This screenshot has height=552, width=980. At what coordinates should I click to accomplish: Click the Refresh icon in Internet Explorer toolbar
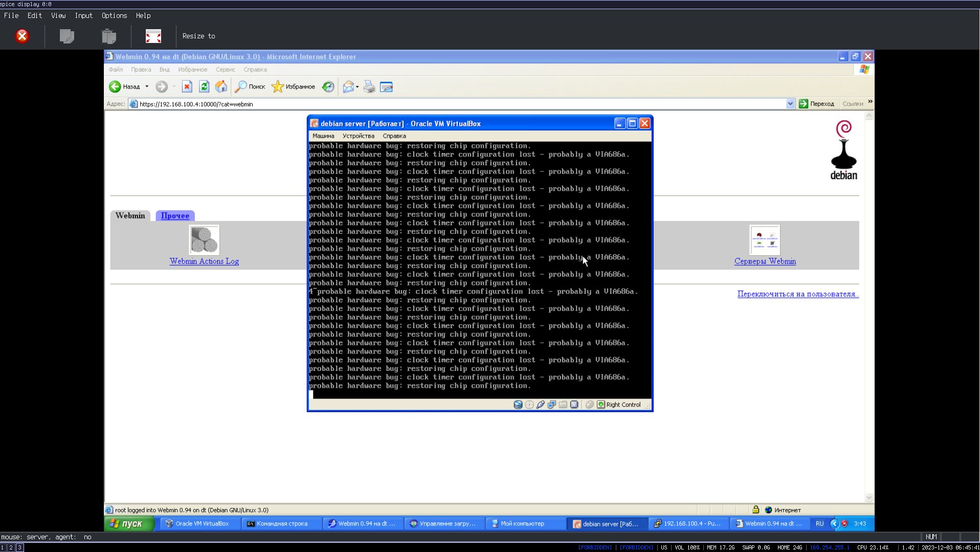204,86
